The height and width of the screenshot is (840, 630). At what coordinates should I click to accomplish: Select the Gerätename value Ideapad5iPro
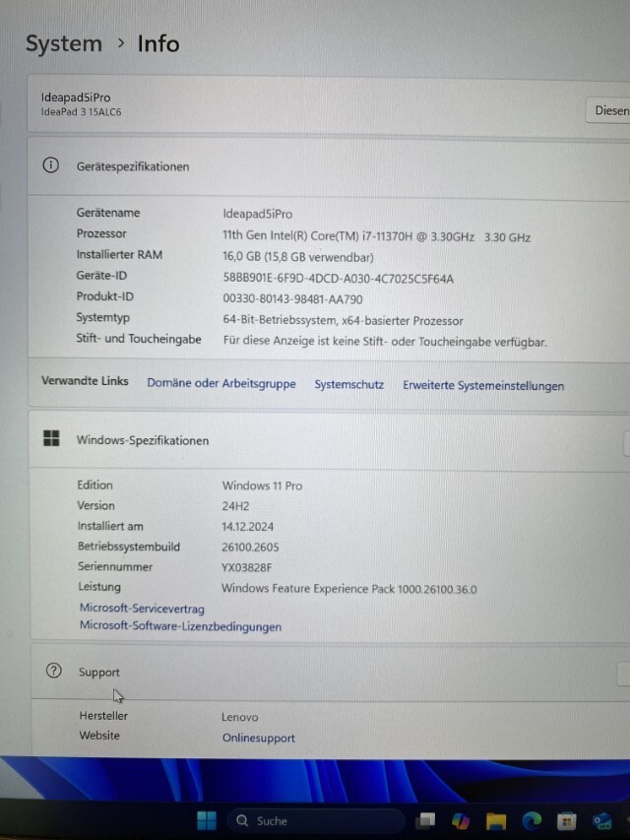(x=257, y=214)
